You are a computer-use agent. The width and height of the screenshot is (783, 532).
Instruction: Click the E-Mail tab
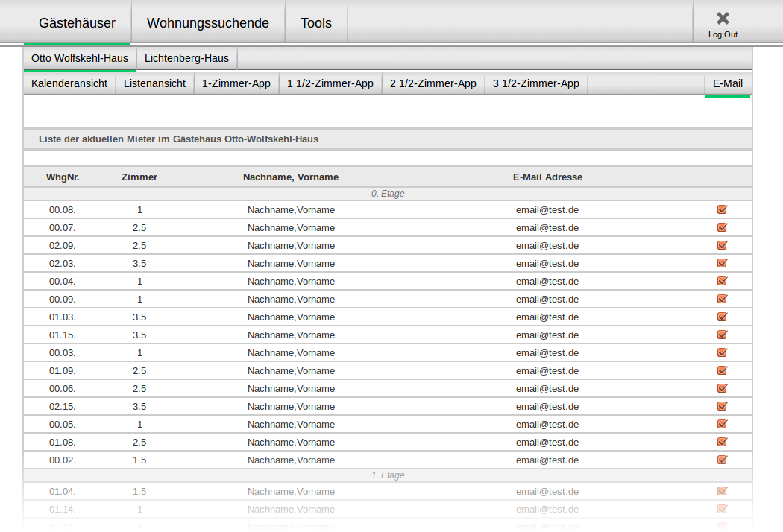728,83
